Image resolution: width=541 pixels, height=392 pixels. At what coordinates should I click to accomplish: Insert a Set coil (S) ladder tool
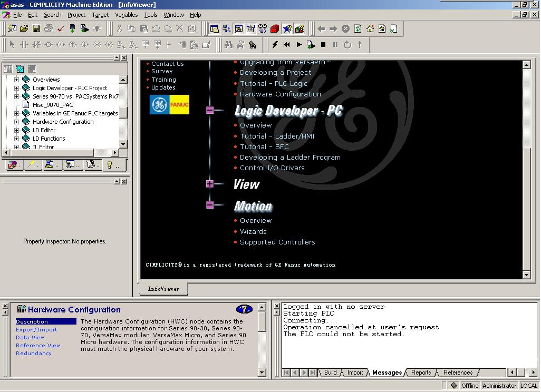click(x=97, y=44)
